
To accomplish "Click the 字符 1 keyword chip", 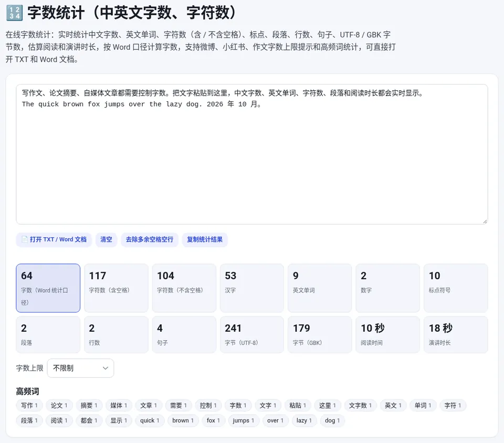I will pos(453,405).
